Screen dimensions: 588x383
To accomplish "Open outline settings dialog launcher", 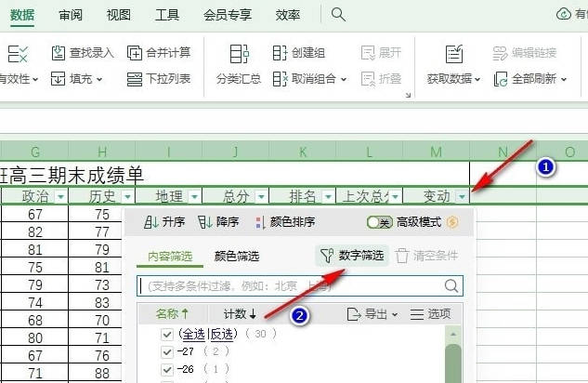I will pyautogui.click(x=408, y=95).
